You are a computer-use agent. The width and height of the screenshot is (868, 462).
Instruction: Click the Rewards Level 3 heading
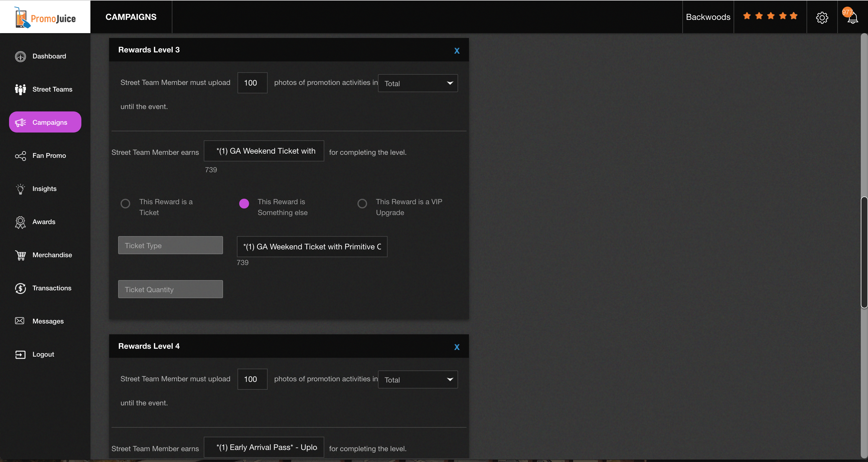point(149,50)
